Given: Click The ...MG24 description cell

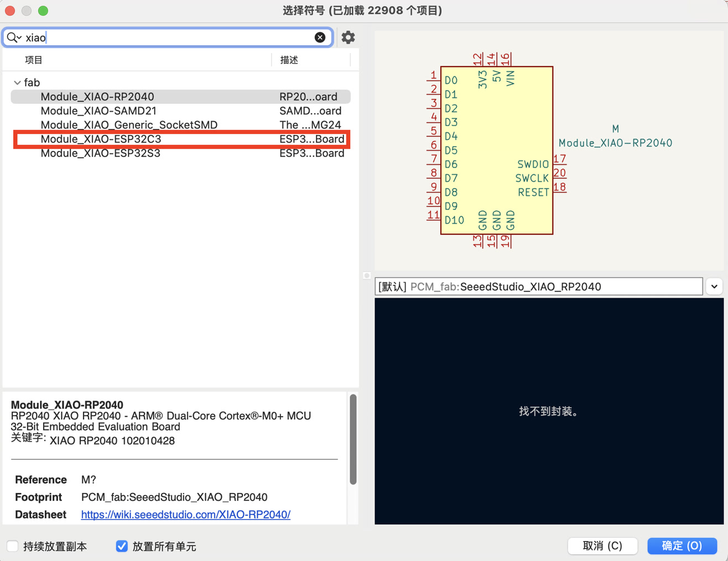Looking at the screenshot, I should pos(310,124).
